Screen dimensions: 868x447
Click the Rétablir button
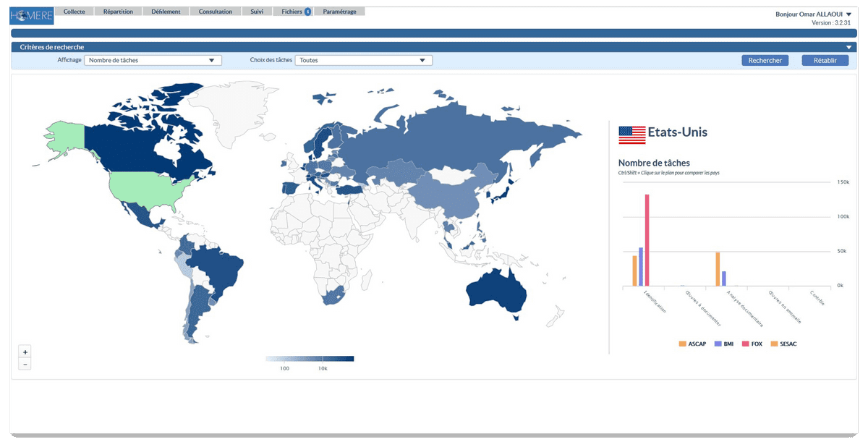pos(825,61)
